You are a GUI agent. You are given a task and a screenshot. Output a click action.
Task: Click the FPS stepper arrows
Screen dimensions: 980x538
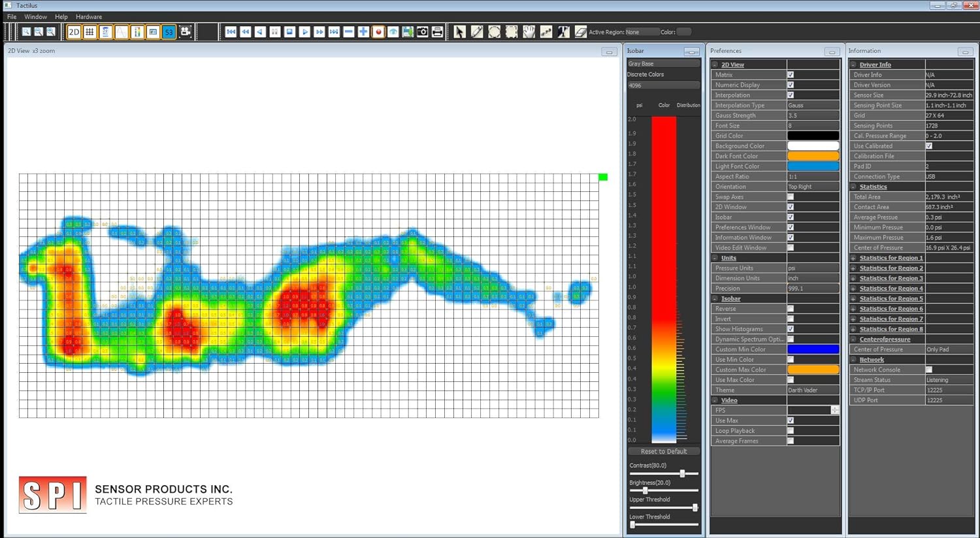coord(835,410)
